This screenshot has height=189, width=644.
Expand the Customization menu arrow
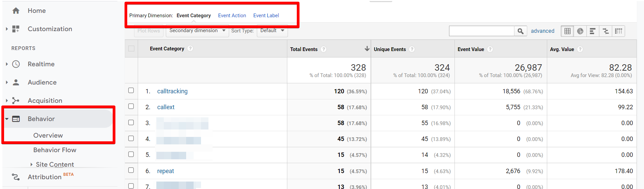(x=7, y=29)
